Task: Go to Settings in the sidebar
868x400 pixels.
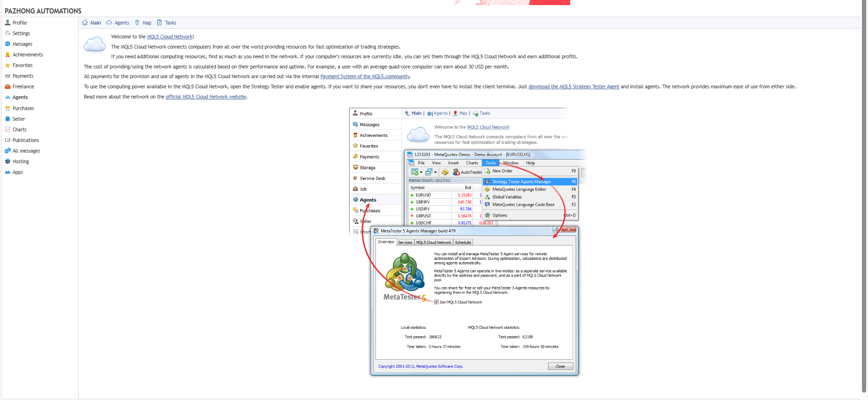Action: [21, 33]
